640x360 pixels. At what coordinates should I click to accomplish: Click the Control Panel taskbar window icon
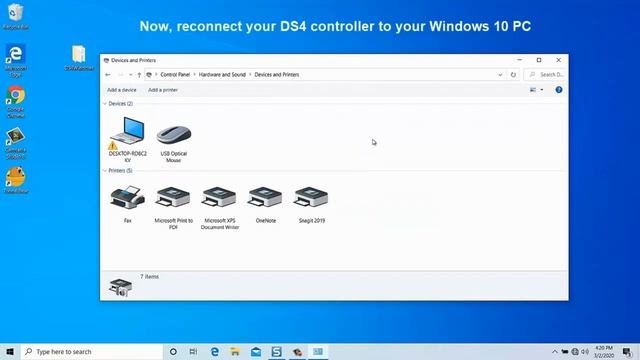pyautogui.click(x=318, y=351)
